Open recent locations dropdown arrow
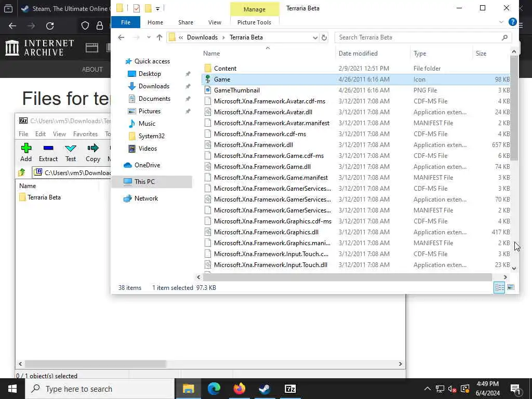 click(149, 37)
